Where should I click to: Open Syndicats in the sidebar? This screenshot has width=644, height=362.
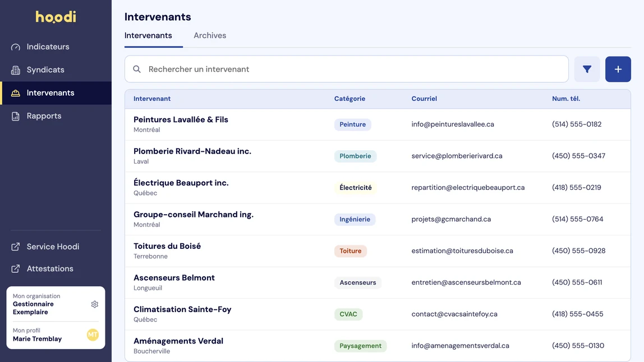pos(56,70)
